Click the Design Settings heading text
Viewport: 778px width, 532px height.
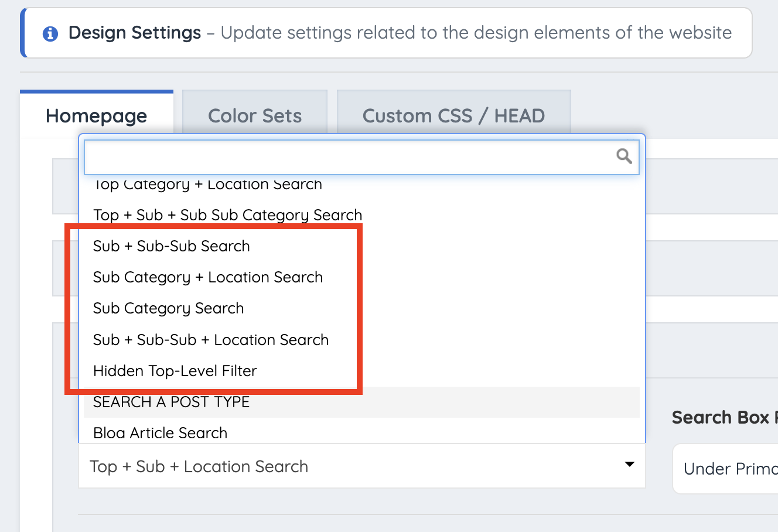pyautogui.click(x=135, y=33)
